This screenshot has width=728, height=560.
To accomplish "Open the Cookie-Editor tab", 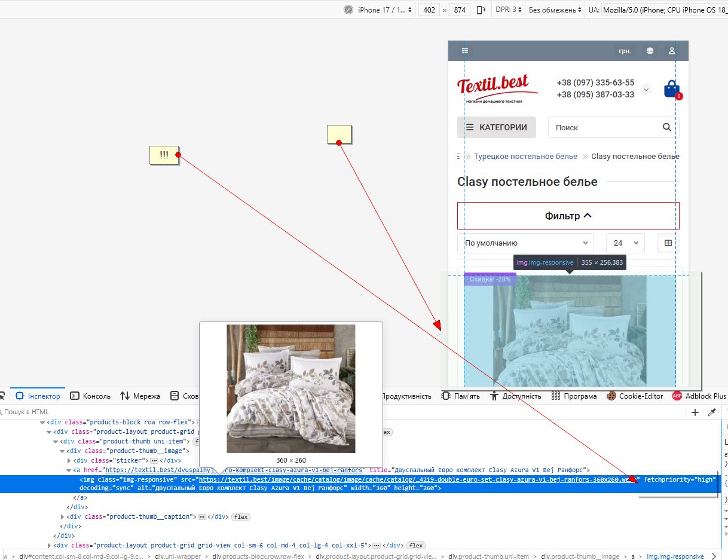I will (635, 396).
